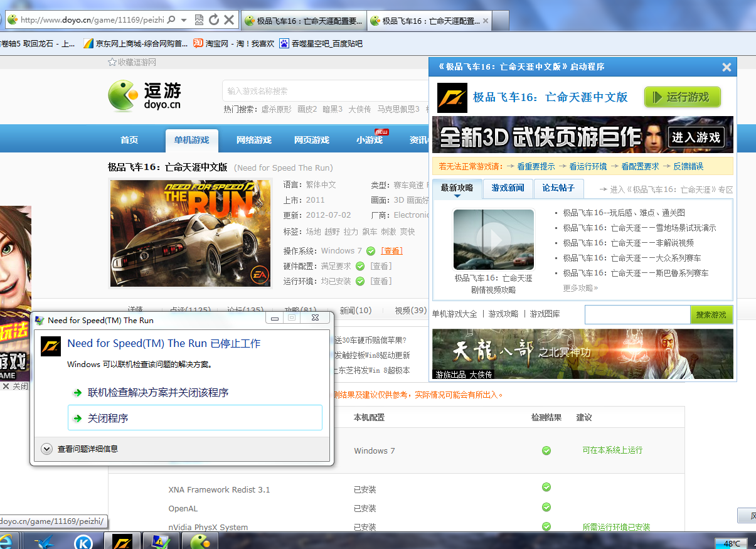The height and width of the screenshot is (549, 756).
Task: Open the 网络游戏 navigation item
Action: tap(254, 140)
